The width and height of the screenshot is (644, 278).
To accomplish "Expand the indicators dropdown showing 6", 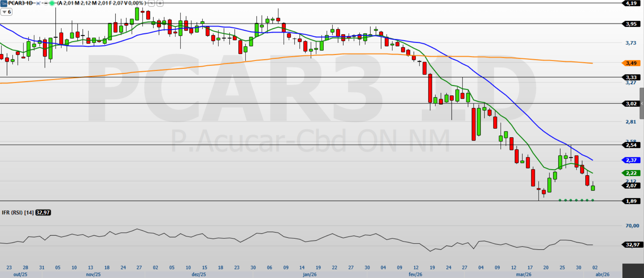I will click(7, 12).
